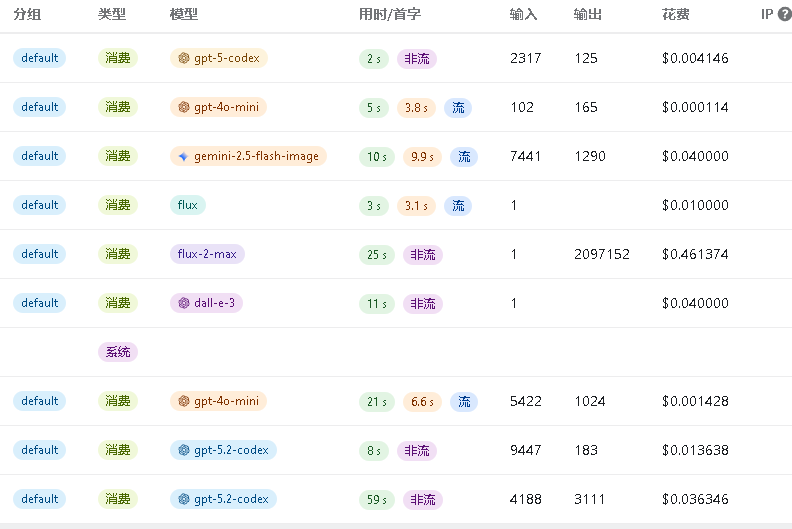Screen dimensions: 792x529
Task: Click the cost $0.036346
Action: [x=695, y=499]
